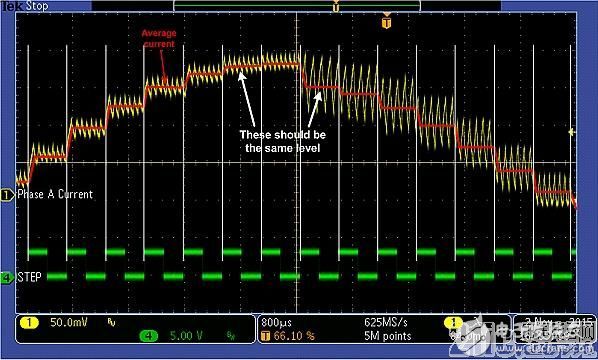Click the STEP waveform label
The height and width of the screenshot is (360, 598).
29,277
